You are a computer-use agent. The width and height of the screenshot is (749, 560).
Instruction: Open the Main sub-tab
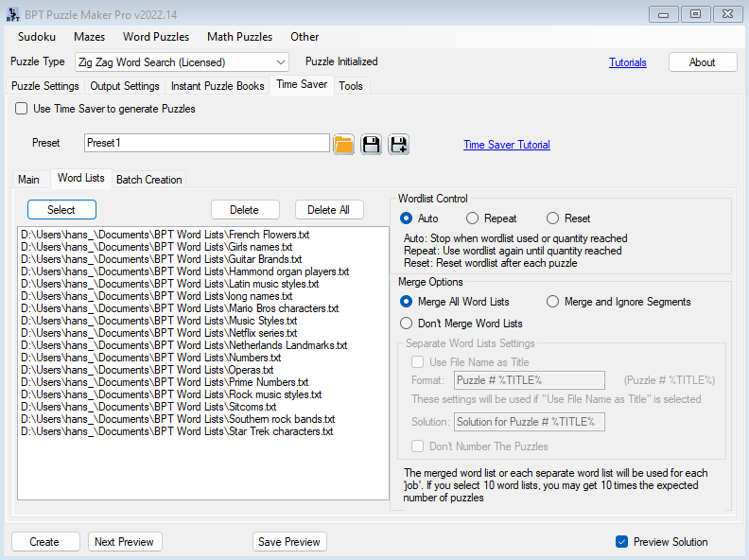coord(28,180)
